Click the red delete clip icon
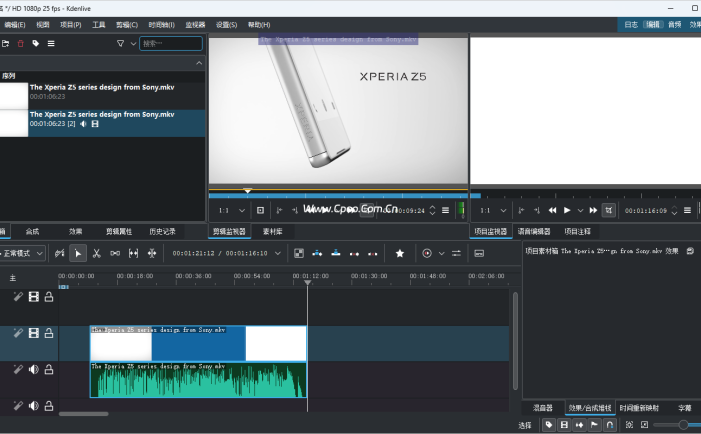701x434 pixels. point(21,43)
